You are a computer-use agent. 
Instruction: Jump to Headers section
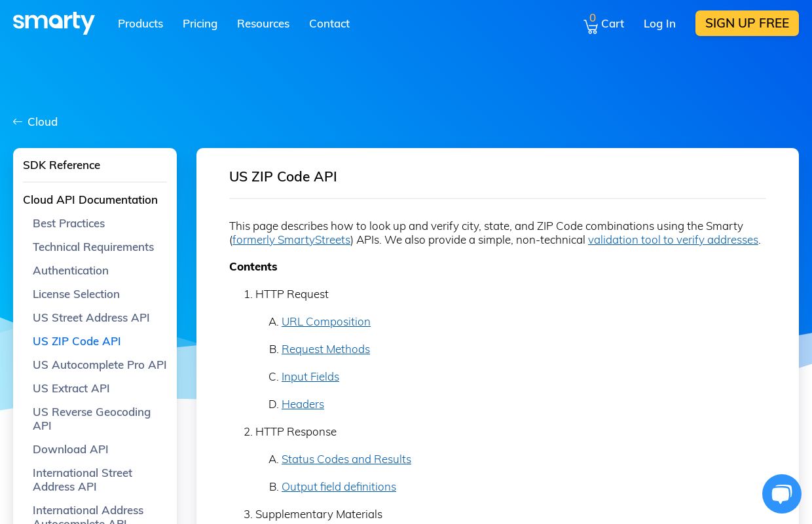(x=303, y=404)
